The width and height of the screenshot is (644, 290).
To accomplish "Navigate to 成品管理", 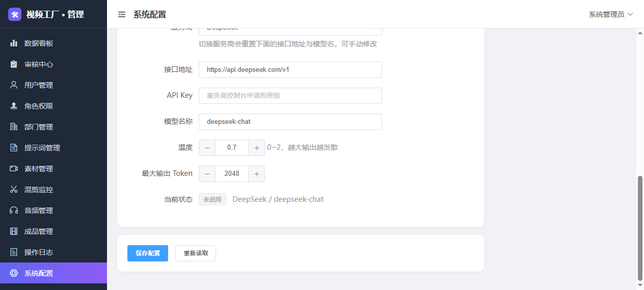I will pyautogui.click(x=53, y=231).
